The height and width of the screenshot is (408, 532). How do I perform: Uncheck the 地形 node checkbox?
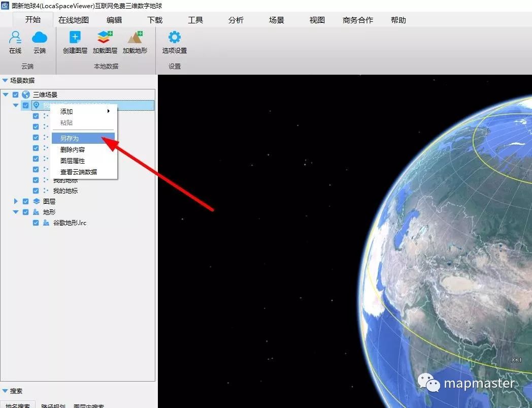click(x=25, y=212)
